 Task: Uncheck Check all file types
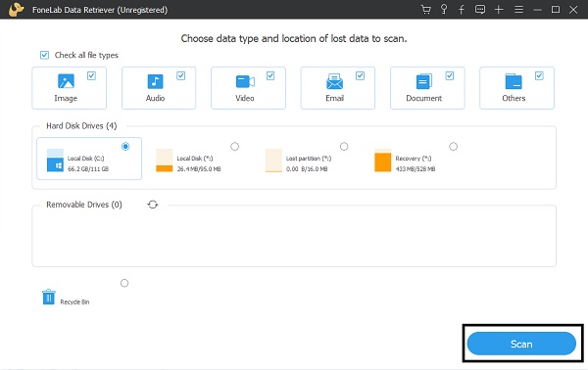(x=44, y=56)
